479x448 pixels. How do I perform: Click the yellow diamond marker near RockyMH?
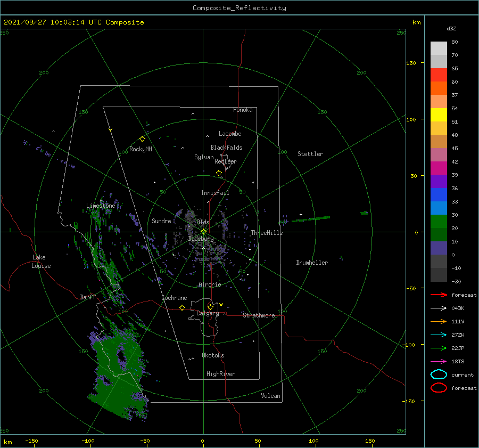(142, 139)
